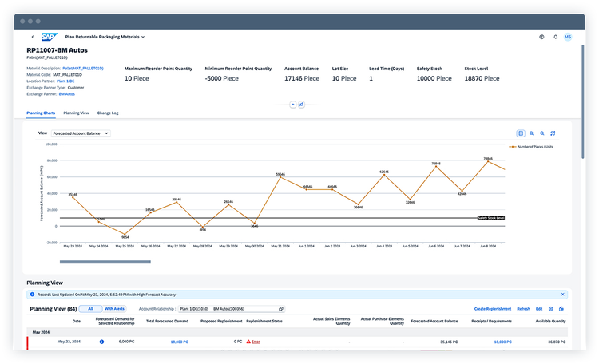Switch to the Change Log tab
The width and height of the screenshot is (599, 364).
pos(108,113)
